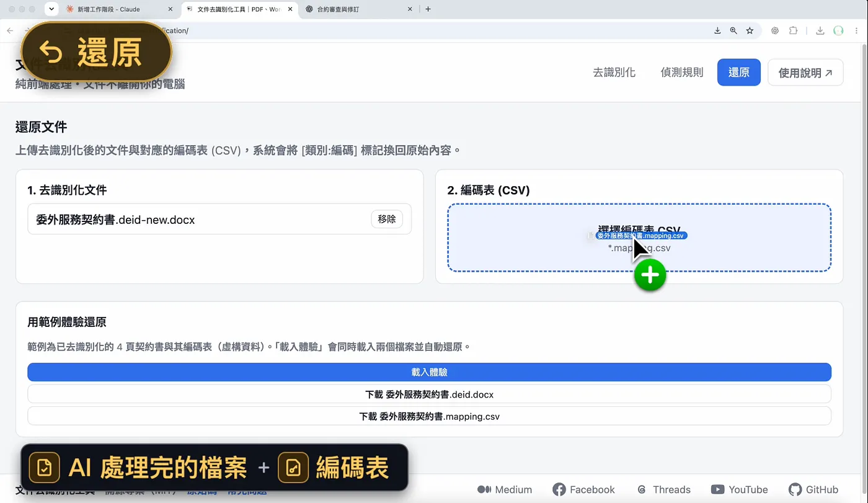
Task: Expand the tab search dropdown
Action: point(51,9)
